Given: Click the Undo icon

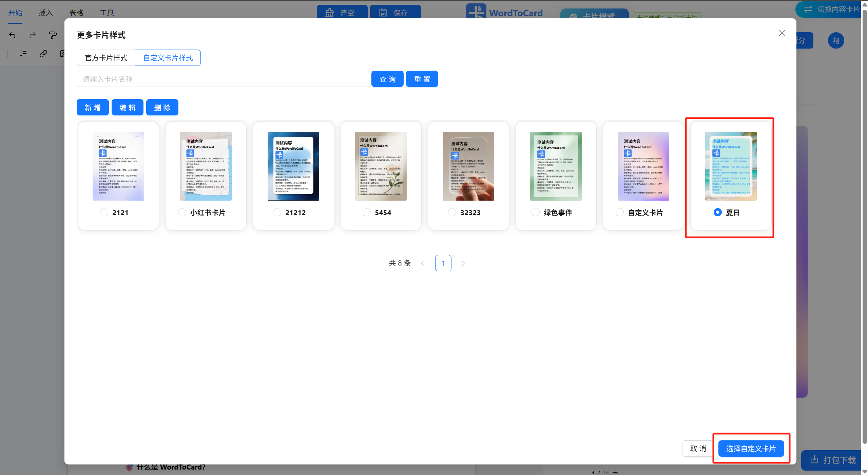Looking at the screenshot, I should [x=12, y=35].
